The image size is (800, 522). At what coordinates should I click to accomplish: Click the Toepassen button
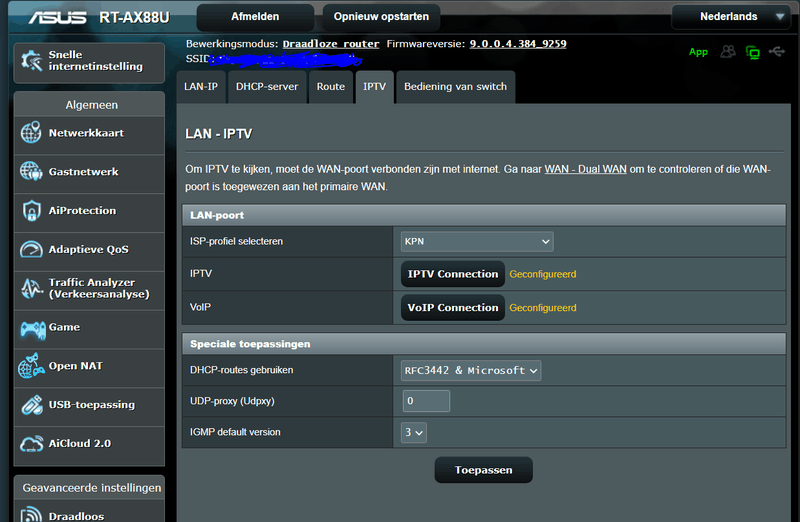(x=484, y=470)
